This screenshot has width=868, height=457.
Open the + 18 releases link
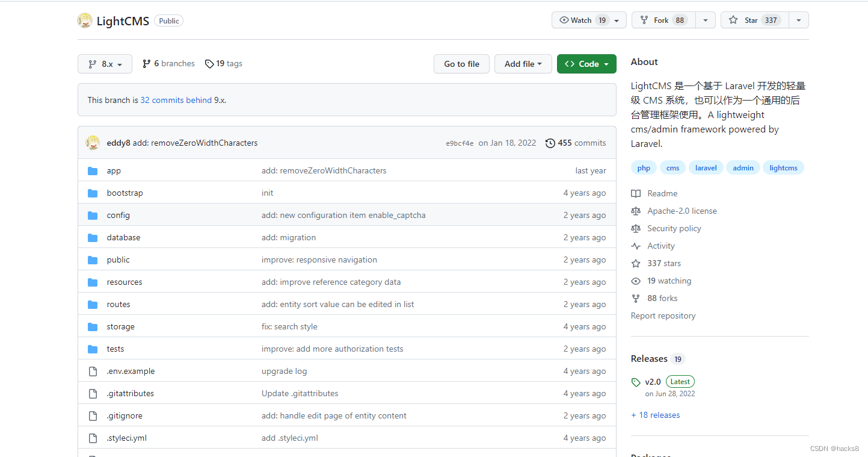[x=656, y=415]
